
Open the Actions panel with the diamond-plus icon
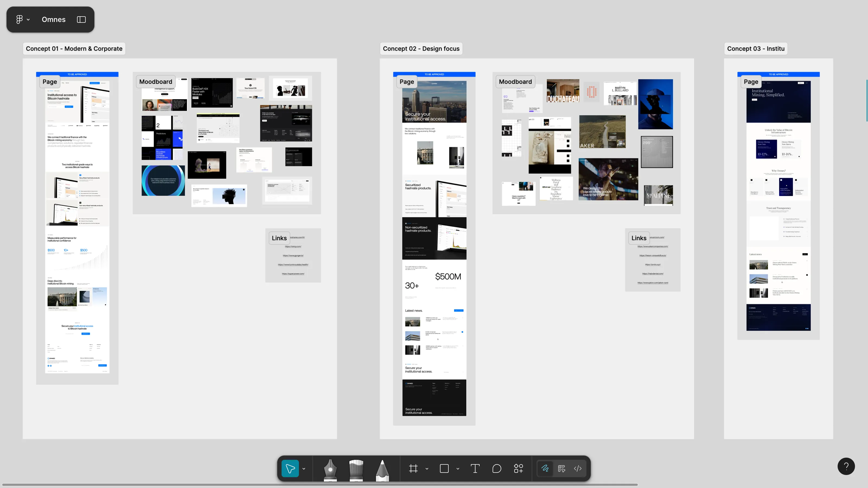(518, 468)
